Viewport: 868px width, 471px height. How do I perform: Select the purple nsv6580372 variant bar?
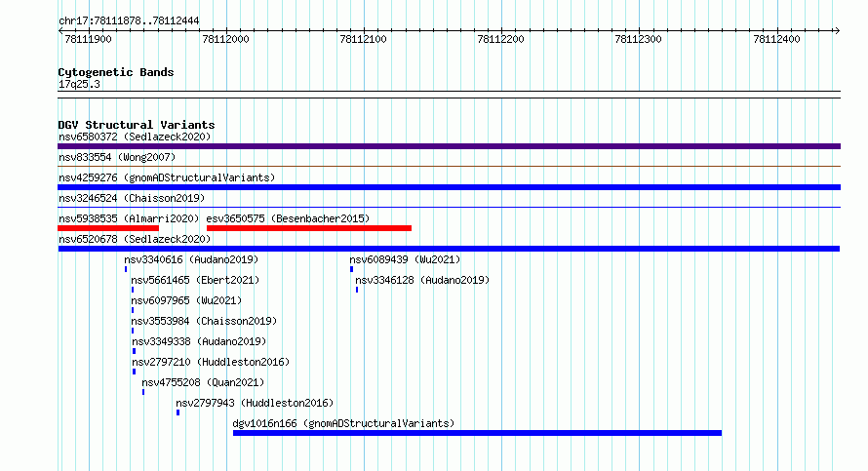[x=449, y=146]
